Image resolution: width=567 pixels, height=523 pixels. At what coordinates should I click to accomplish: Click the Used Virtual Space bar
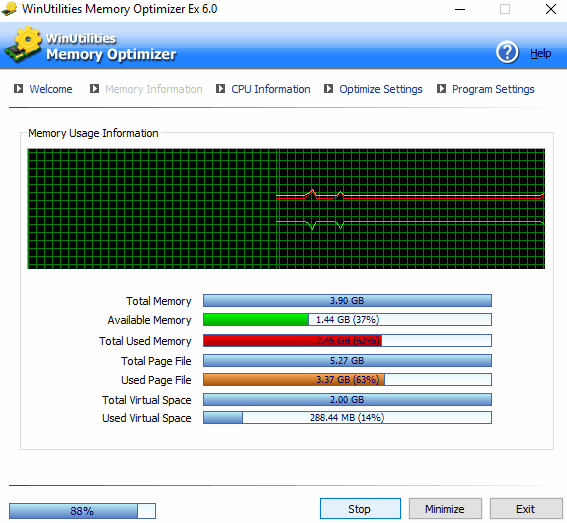click(347, 418)
